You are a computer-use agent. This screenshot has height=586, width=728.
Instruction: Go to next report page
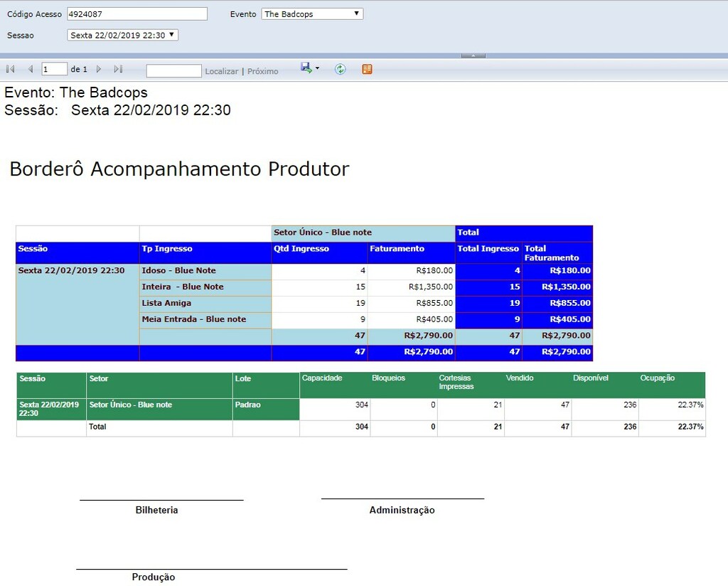point(99,69)
